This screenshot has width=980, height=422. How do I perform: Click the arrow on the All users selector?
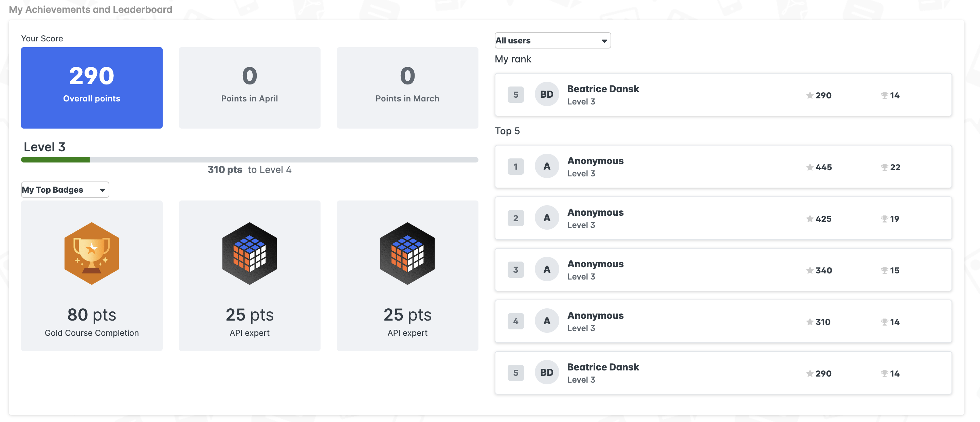604,40
